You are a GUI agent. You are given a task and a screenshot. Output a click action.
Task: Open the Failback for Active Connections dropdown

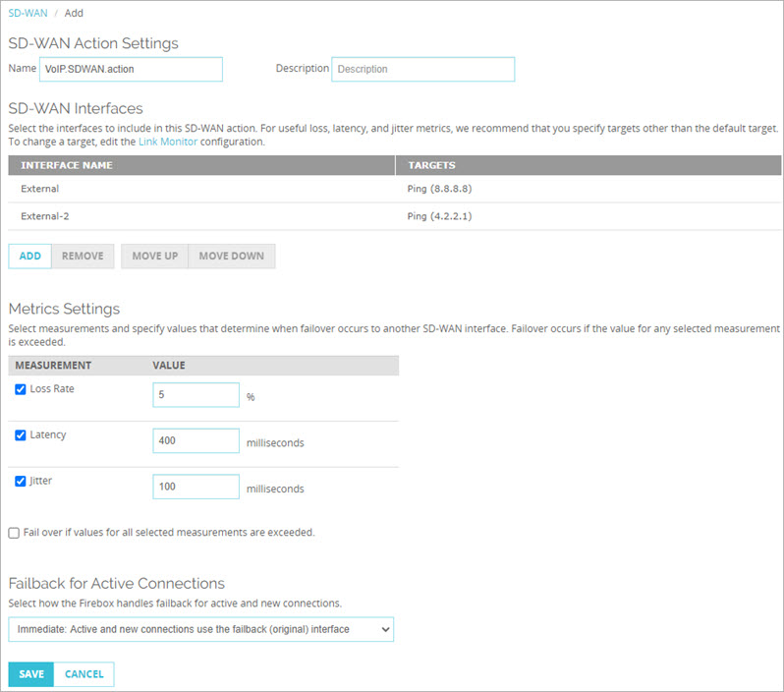point(200,629)
